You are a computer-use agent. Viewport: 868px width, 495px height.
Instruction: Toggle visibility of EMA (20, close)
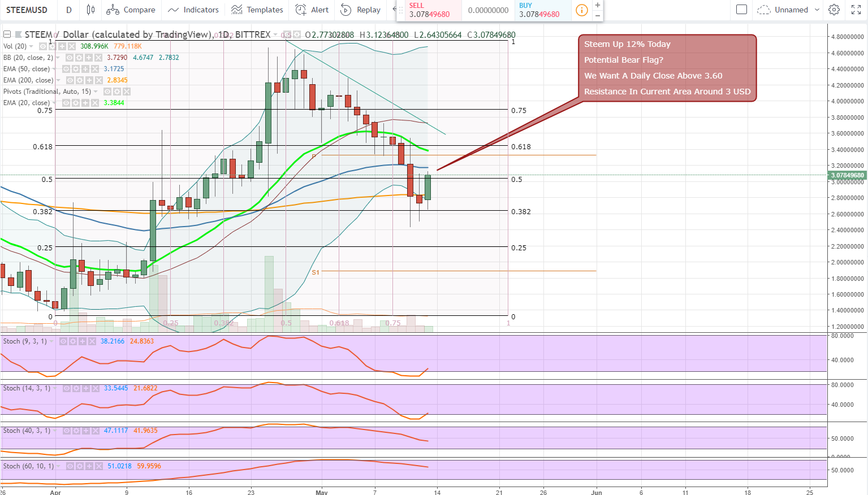(66, 103)
